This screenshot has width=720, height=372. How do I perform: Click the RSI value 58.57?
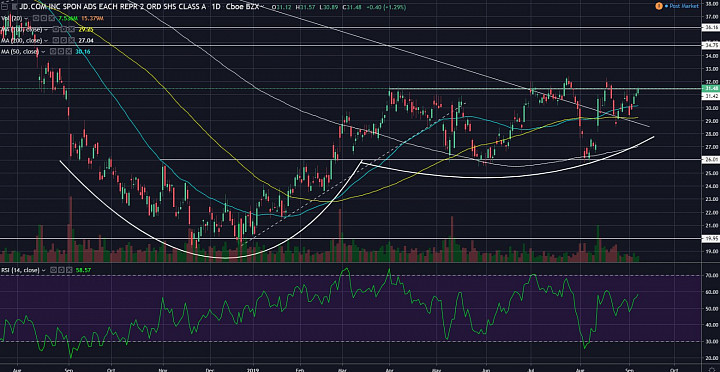[83, 270]
